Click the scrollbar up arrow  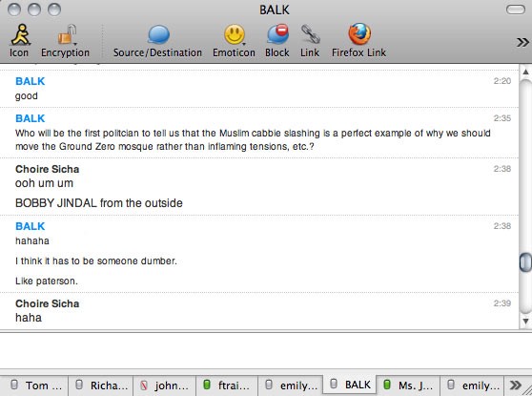(x=525, y=72)
